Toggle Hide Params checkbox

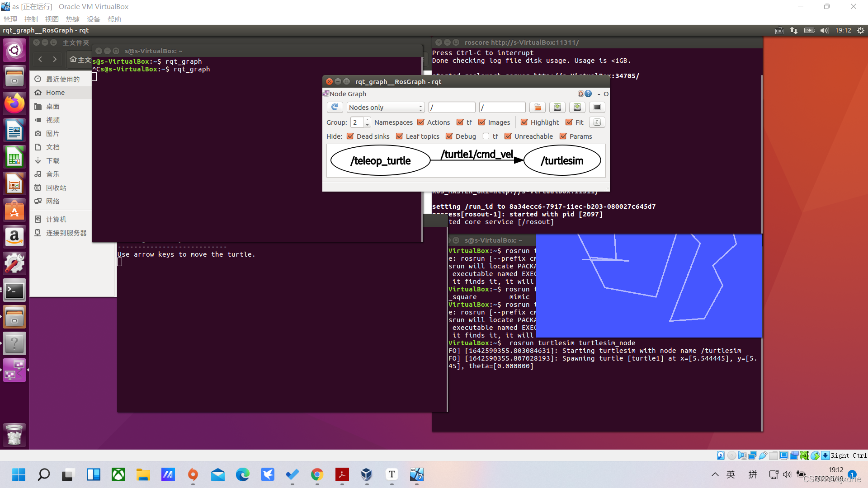pyautogui.click(x=563, y=136)
